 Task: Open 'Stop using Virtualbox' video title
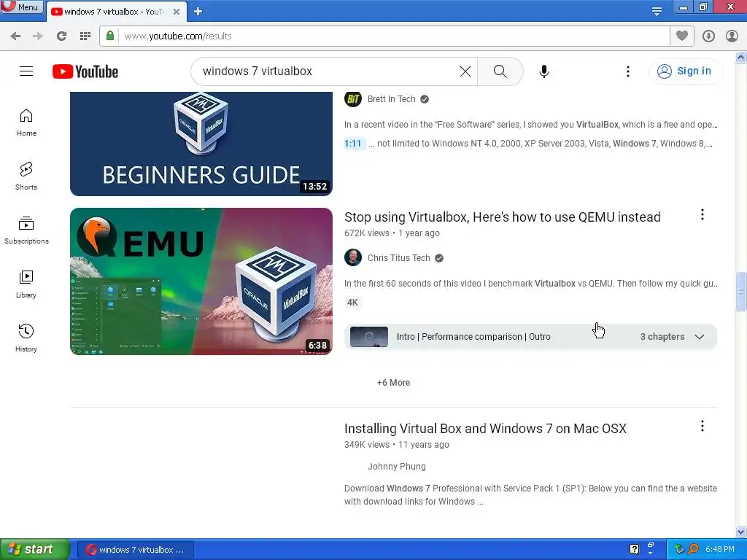pyautogui.click(x=502, y=217)
